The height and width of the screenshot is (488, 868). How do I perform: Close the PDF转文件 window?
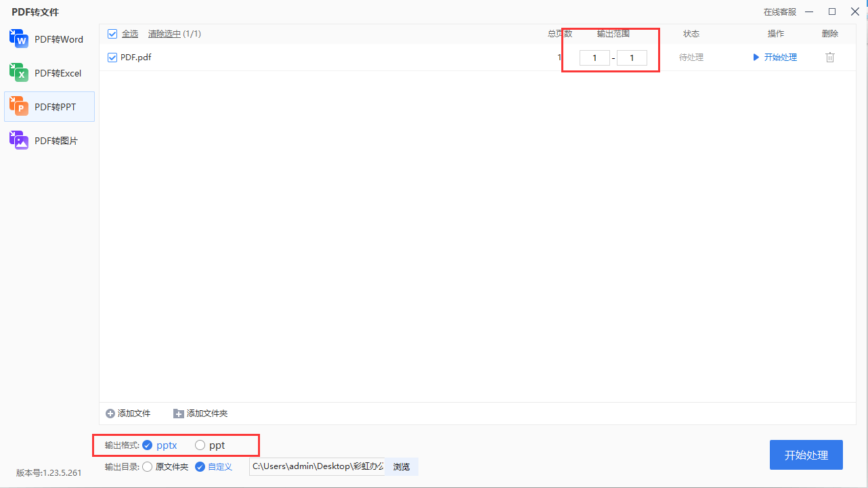[x=854, y=12]
